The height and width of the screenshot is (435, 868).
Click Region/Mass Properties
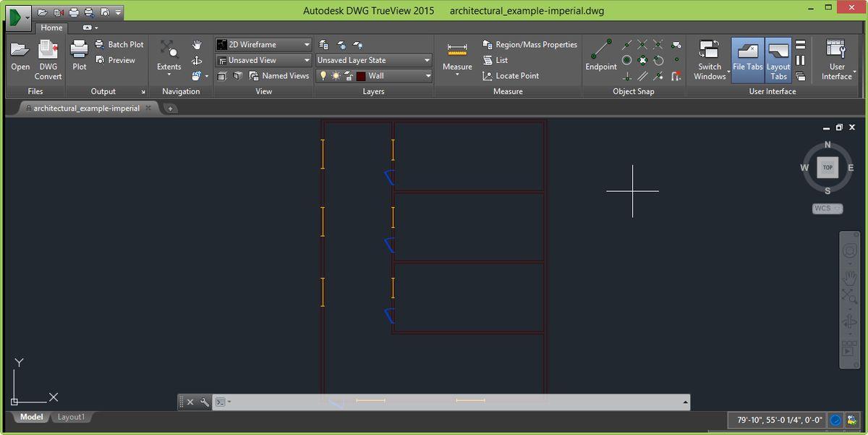530,44
